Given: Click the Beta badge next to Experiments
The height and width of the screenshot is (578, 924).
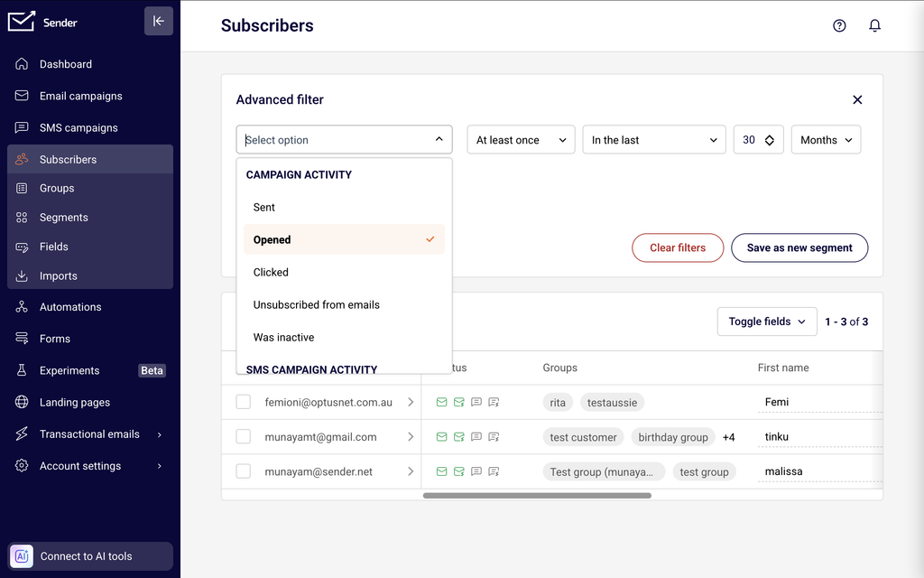Looking at the screenshot, I should [152, 370].
